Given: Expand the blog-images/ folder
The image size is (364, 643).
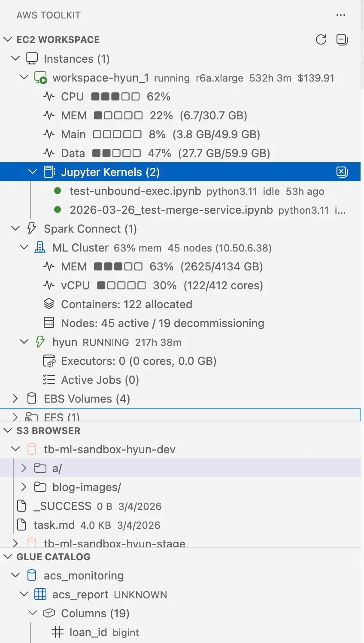Looking at the screenshot, I should pos(24,487).
